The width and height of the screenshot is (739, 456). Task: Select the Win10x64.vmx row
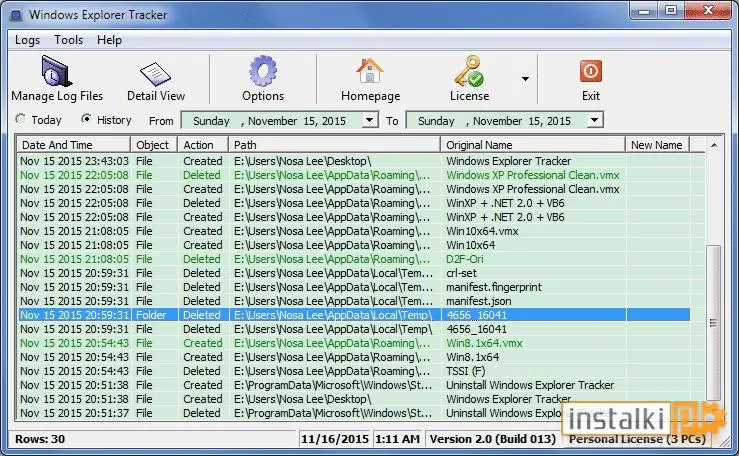pyautogui.click(x=353, y=231)
